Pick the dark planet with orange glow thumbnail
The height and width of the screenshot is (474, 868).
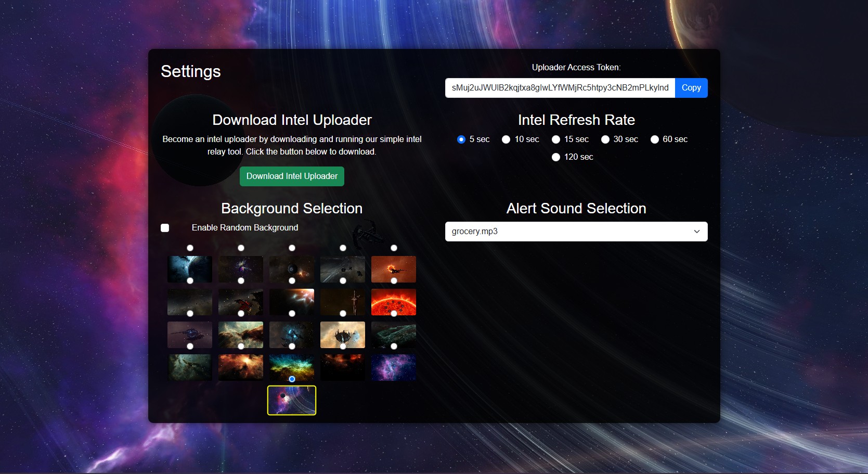tap(292, 269)
